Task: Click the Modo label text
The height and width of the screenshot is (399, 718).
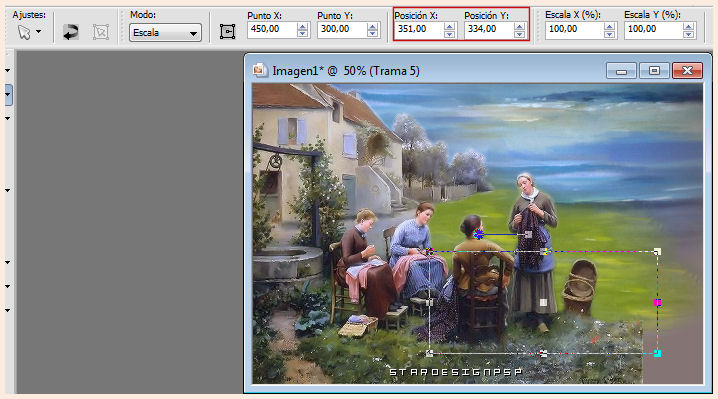Action: [143, 15]
